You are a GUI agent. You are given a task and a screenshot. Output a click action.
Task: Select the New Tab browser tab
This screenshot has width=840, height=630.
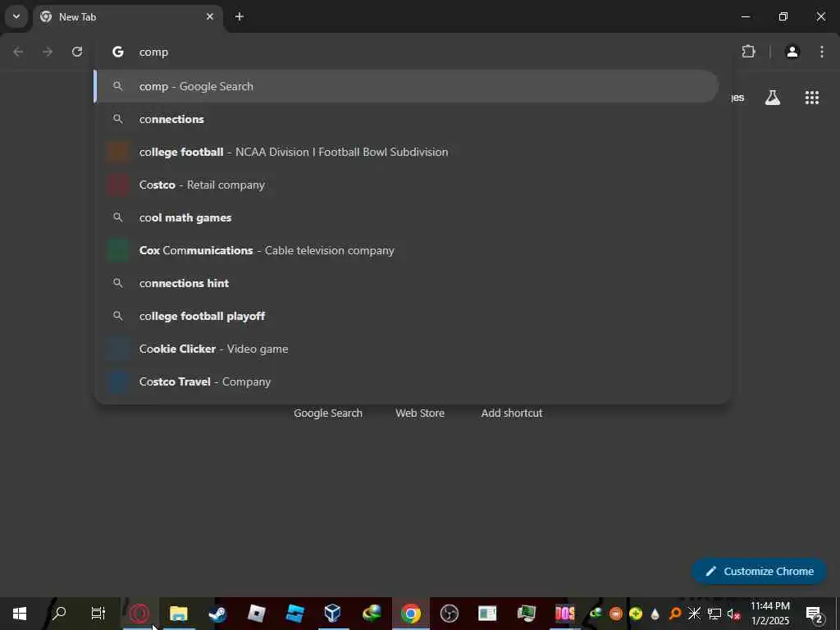tap(128, 17)
